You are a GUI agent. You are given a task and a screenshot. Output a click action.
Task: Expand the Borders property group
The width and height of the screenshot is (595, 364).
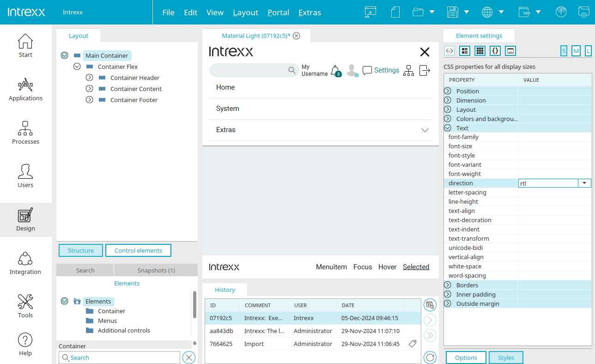(x=448, y=285)
